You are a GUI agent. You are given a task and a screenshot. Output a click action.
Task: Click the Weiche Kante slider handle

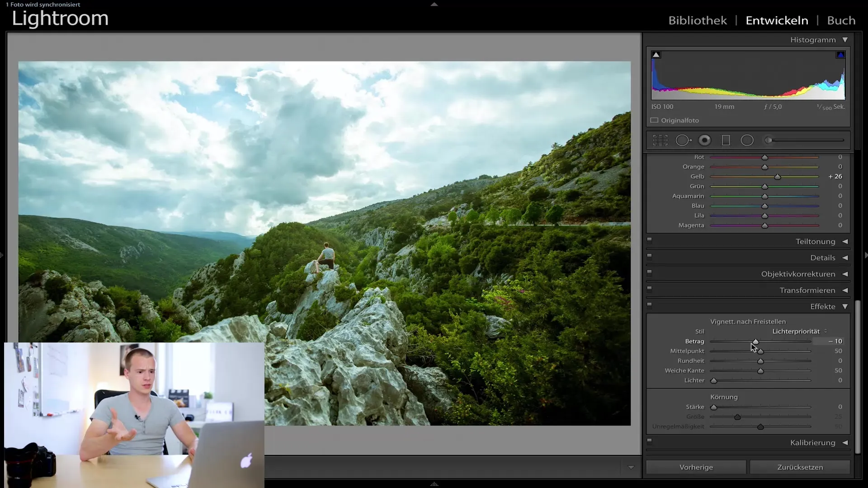[760, 371]
